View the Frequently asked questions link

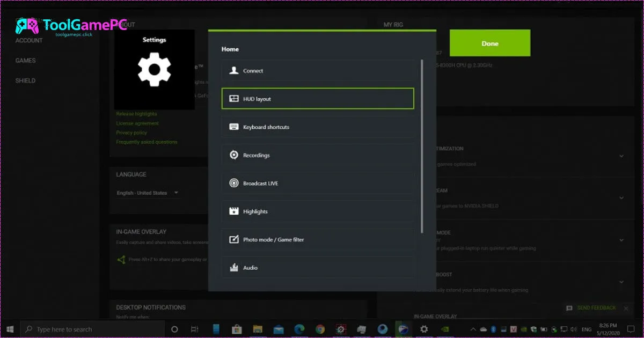pyautogui.click(x=147, y=142)
